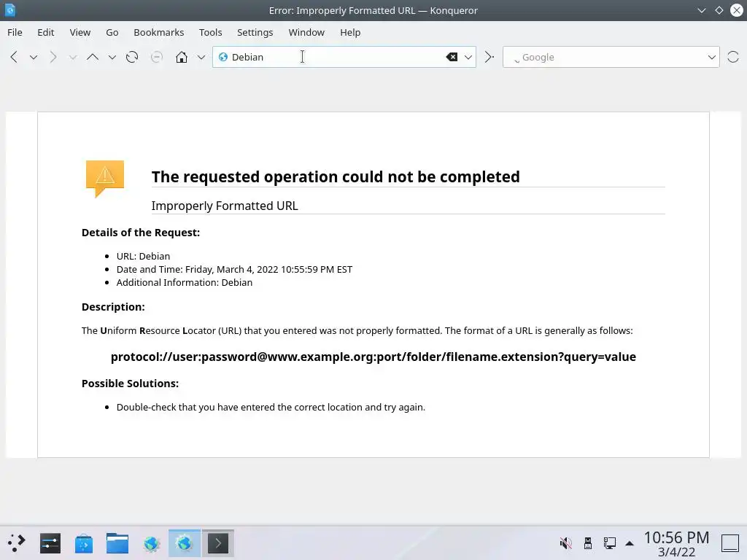Open System Settings from the taskbar

50,542
